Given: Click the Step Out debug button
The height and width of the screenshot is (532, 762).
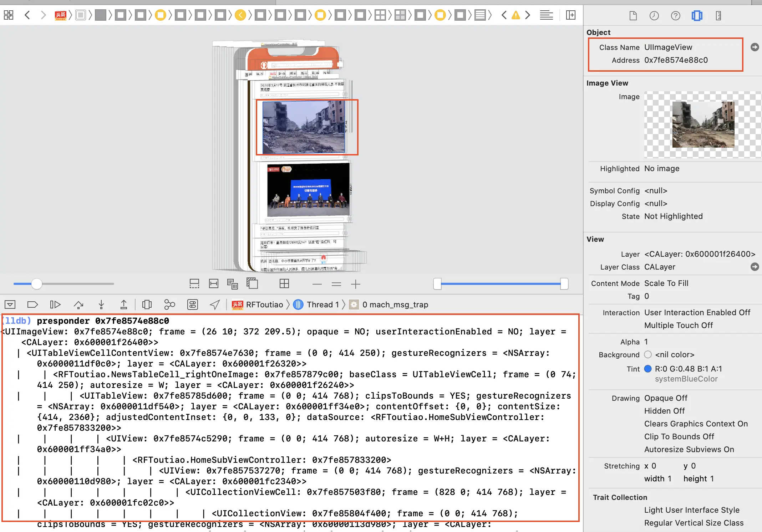Looking at the screenshot, I should tap(123, 305).
